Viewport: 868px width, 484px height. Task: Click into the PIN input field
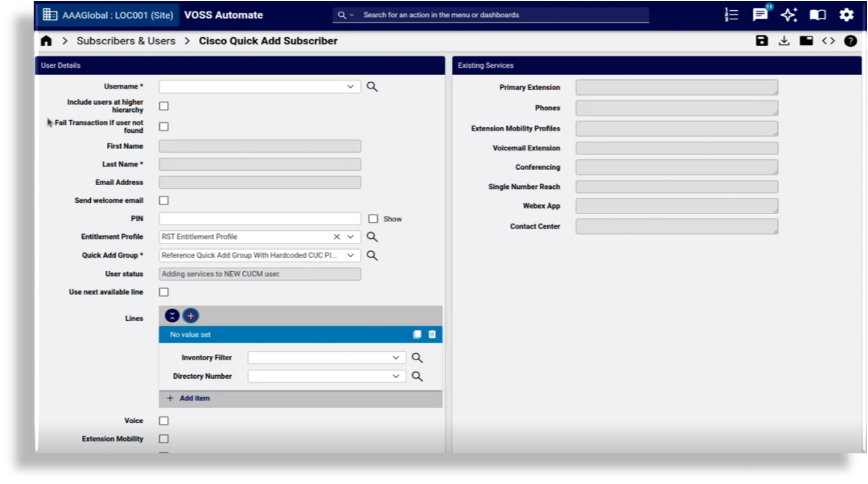pos(259,219)
